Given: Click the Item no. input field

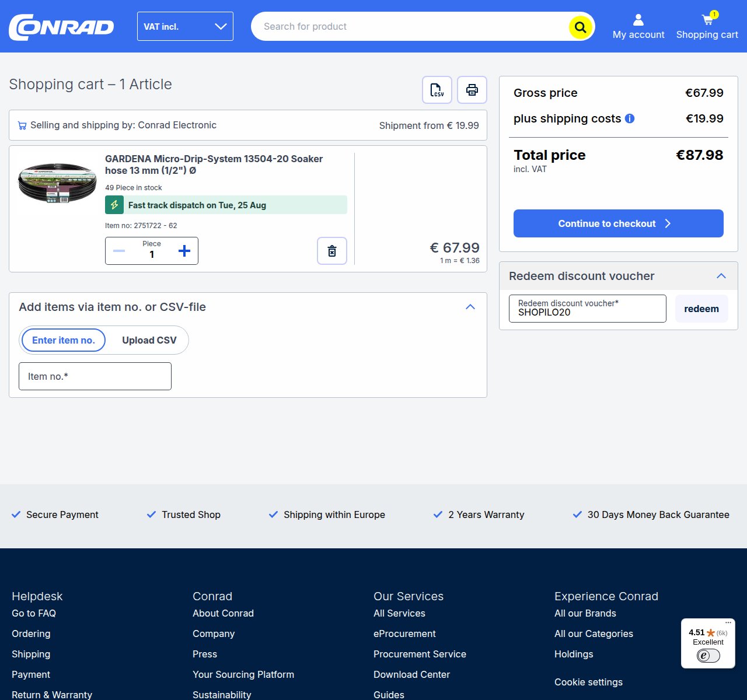Looking at the screenshot, I should click(x=95, y=376).
